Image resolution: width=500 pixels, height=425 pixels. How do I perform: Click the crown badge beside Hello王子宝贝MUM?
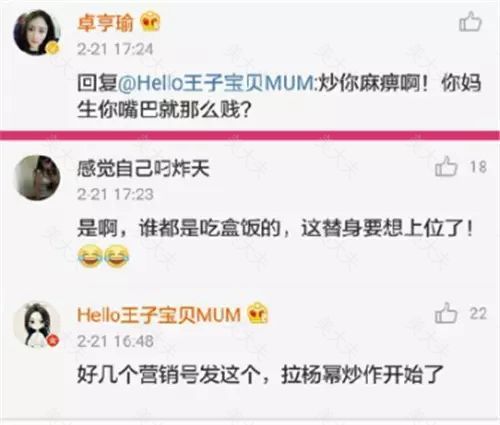pyautogui.click(x=258, y=313)
